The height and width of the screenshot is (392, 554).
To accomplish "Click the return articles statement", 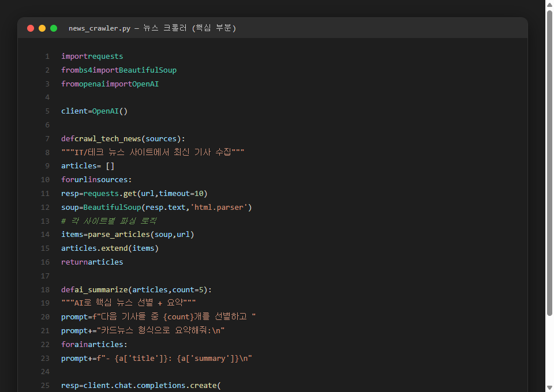I will [x=92, y=262].
